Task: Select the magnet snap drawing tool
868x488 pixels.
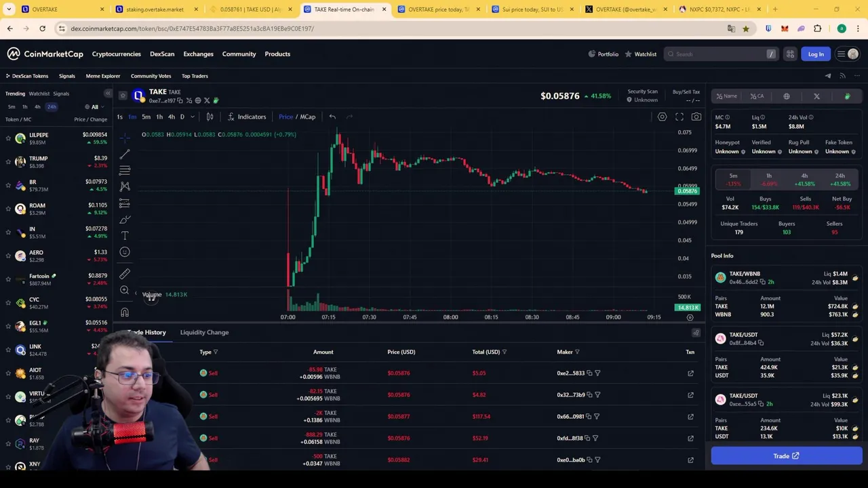Action: (x=125, y=312)
